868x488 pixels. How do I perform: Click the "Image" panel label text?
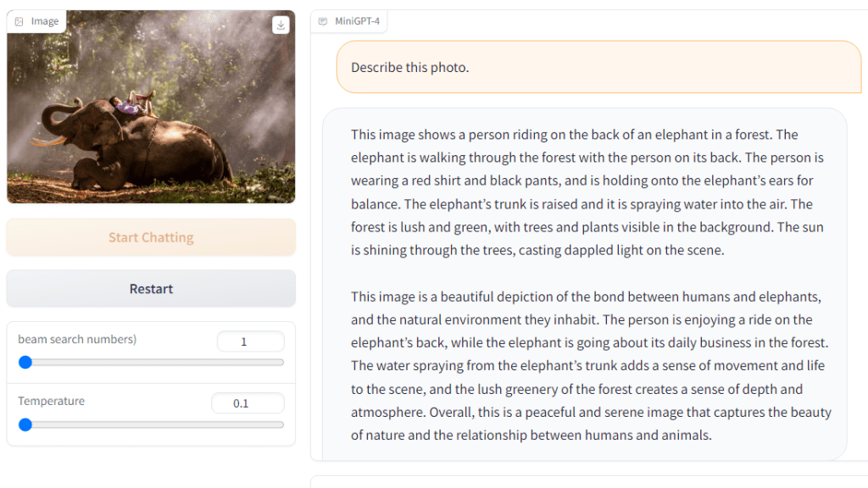pyautogui.click(x=45, y=21)
